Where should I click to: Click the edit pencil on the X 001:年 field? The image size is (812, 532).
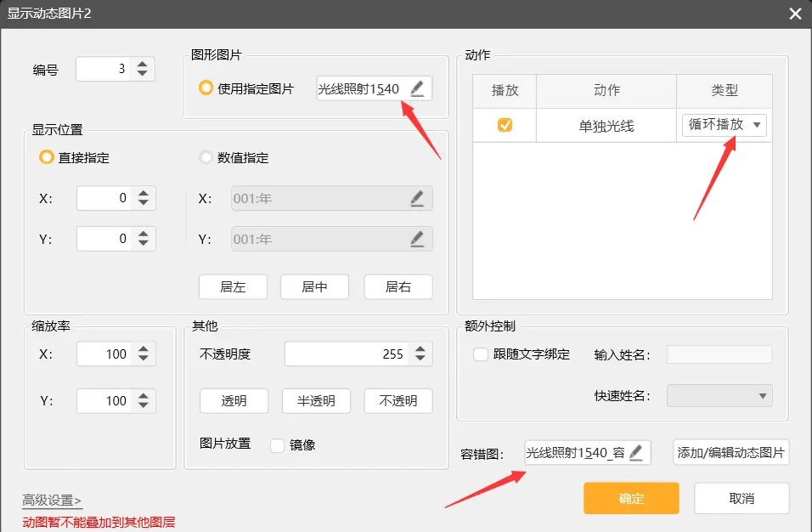click(x=417, y=198)
